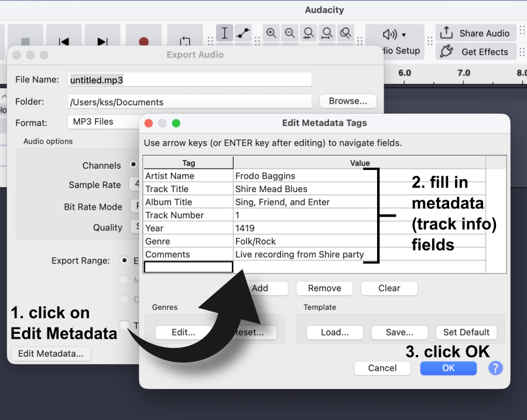This screenshot has height=420, width=527.
Task: Click Fit Project to Width icon
Action: coord(327,33)
